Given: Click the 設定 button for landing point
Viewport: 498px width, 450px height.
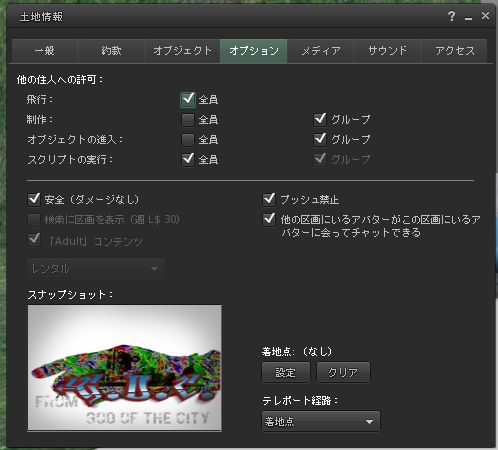Looking at the screenshot, I should coord(286,372).
